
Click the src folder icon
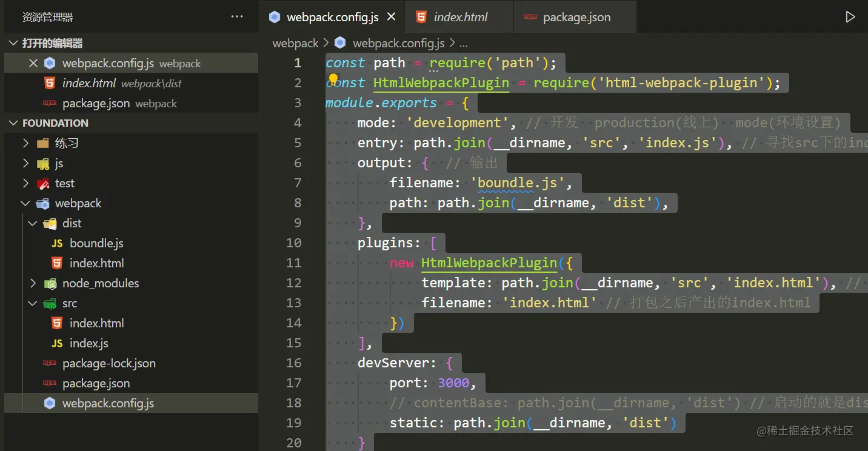click(50, 304)
